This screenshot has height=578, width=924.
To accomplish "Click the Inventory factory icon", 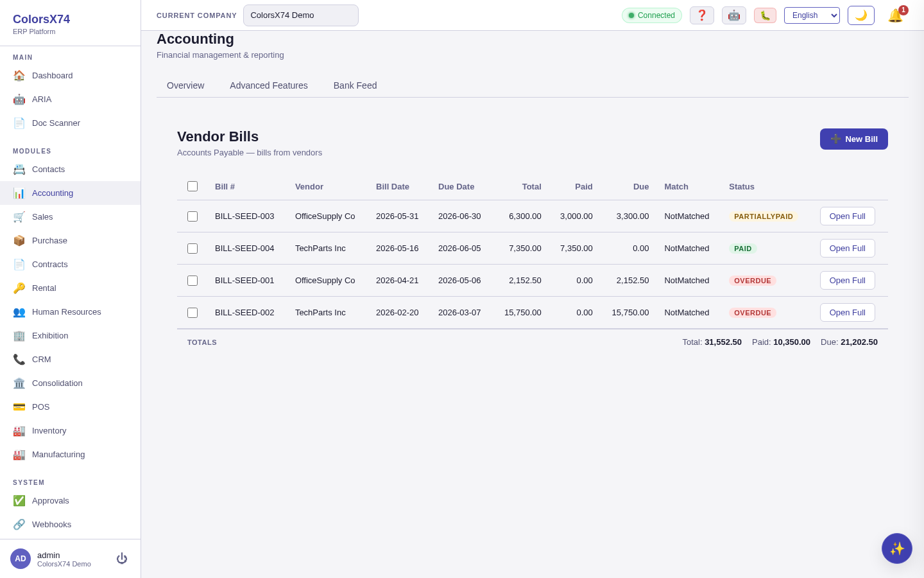I will click(x=19, y=430).
